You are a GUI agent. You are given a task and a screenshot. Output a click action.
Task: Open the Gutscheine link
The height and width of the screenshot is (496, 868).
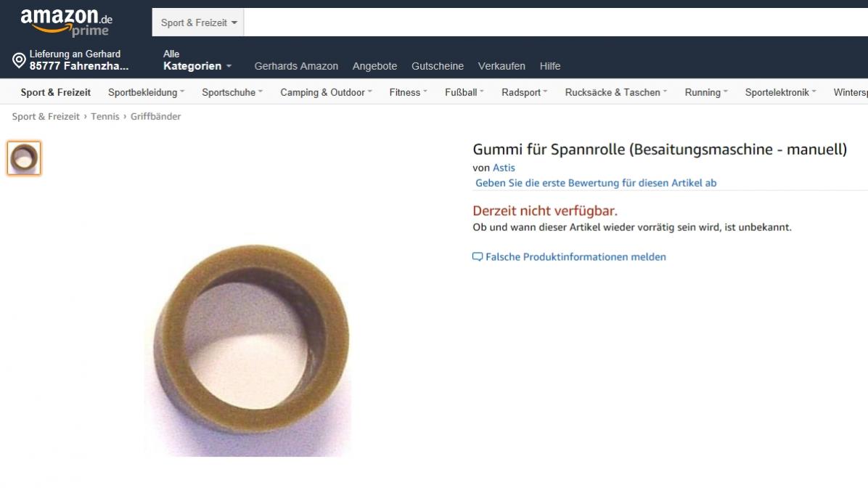click(x=438, y=66)
